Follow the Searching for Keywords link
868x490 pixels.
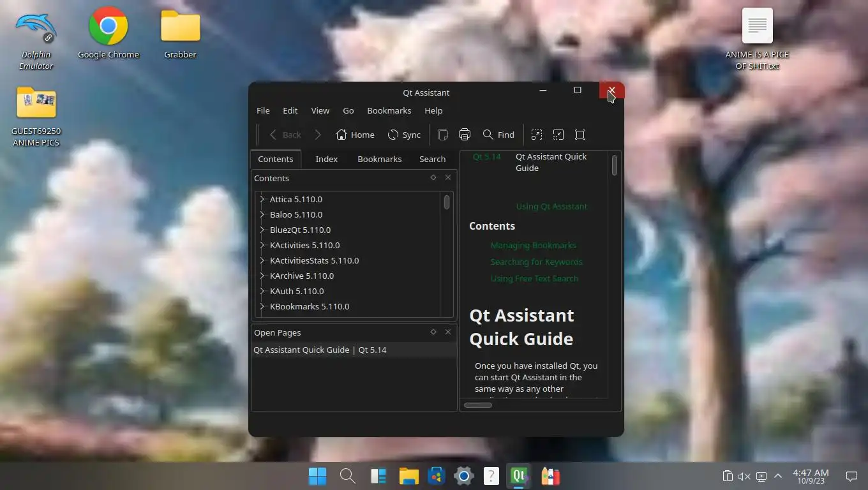coord(537,262)
